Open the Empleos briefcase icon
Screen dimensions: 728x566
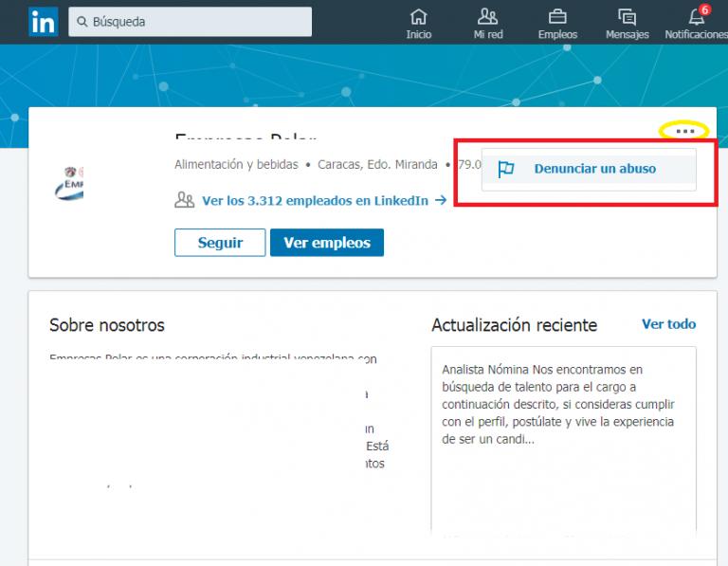557,17
